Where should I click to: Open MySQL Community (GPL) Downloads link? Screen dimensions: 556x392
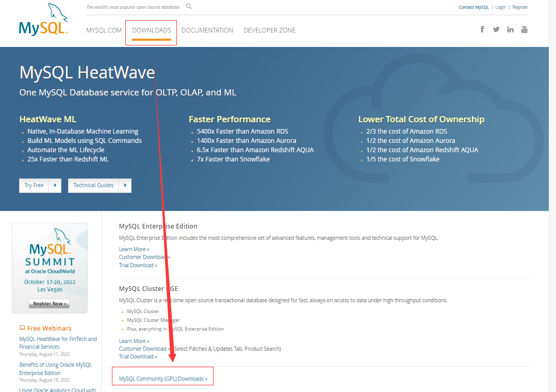pyautogui.click(x=163, y=379)
